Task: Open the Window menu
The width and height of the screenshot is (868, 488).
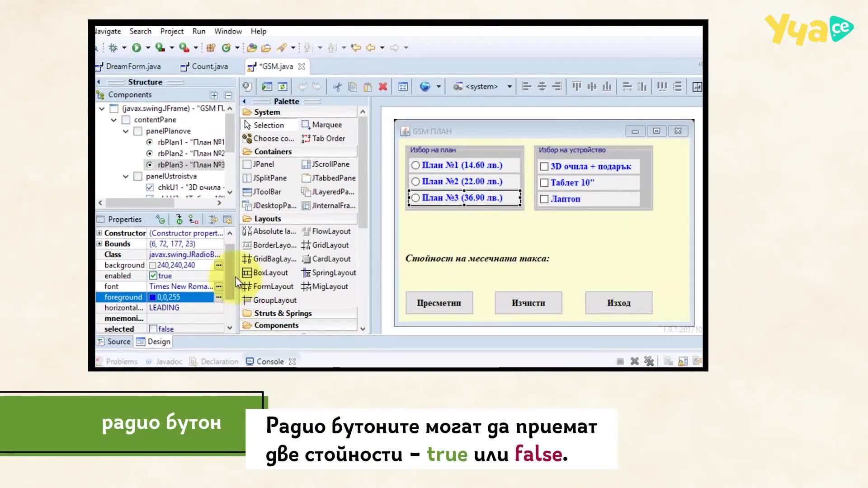Action: coord(228,31)
